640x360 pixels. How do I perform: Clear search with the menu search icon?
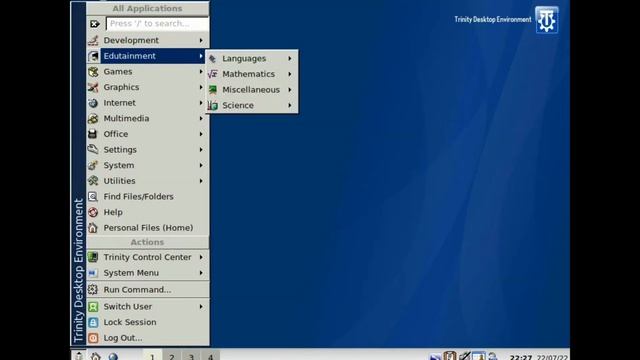[95, 24]
